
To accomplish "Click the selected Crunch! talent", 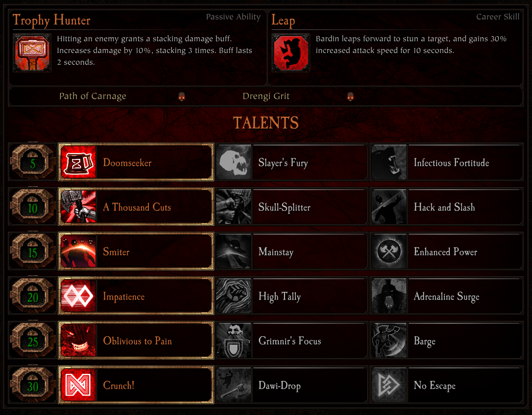I will [x=136, y=385].
